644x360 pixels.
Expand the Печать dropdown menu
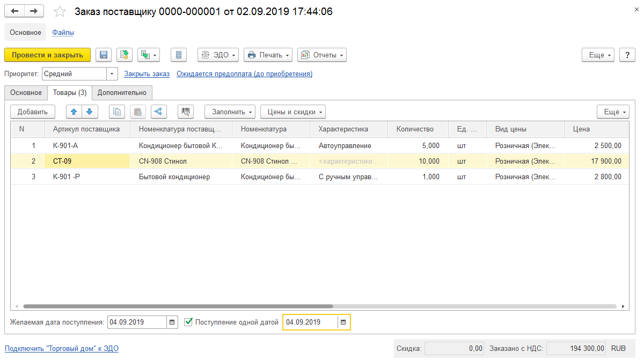[x=268, y=55]
